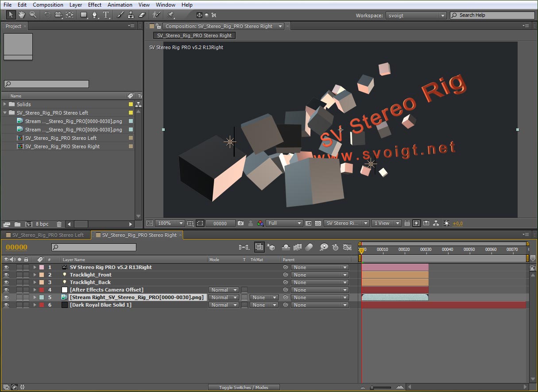Hide the Tracklight_Front layer
This screenshot has width=538, height=392.
tap(6, 275)
